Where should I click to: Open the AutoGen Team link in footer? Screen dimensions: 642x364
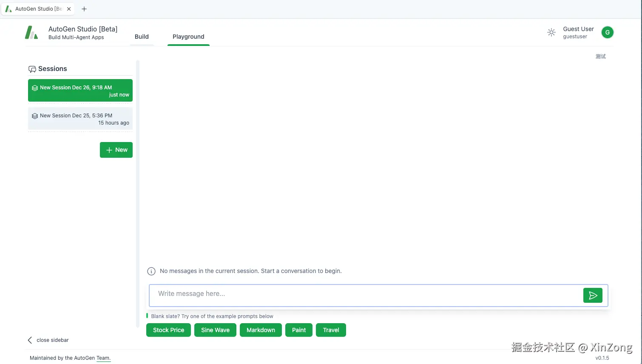click(103, 358)
